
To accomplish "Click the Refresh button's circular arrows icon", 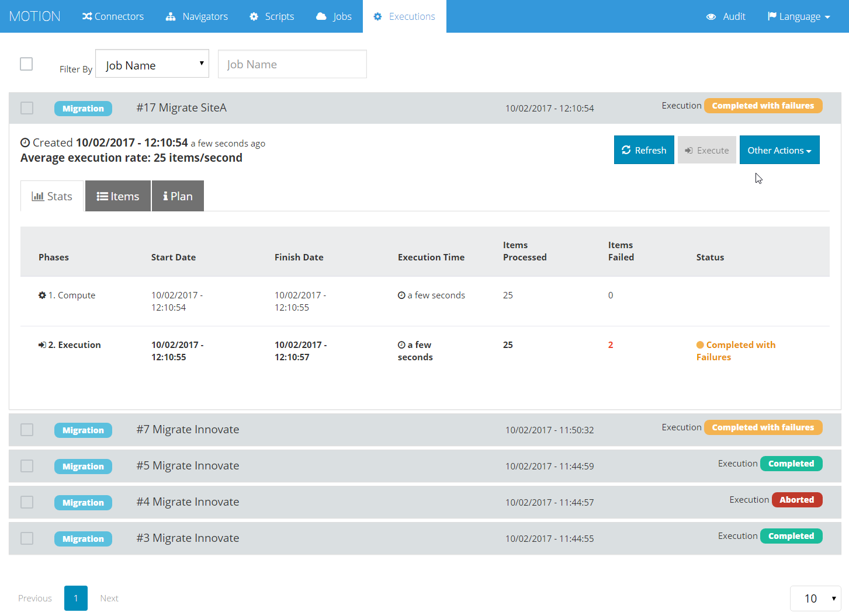I will tap(626, 150).
